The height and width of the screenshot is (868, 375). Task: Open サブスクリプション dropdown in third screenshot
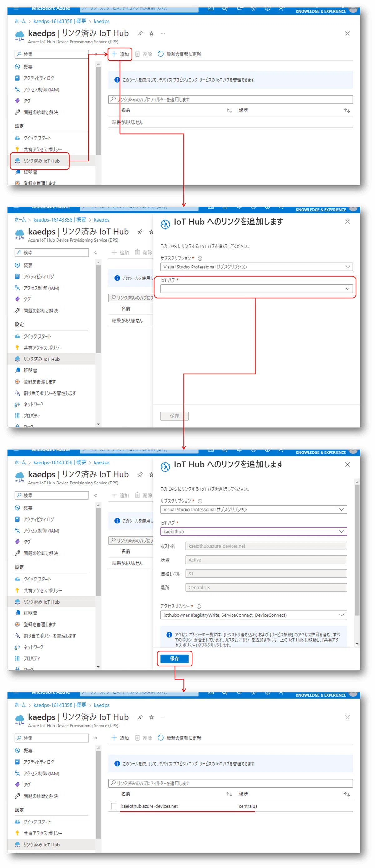click(253, 509)
